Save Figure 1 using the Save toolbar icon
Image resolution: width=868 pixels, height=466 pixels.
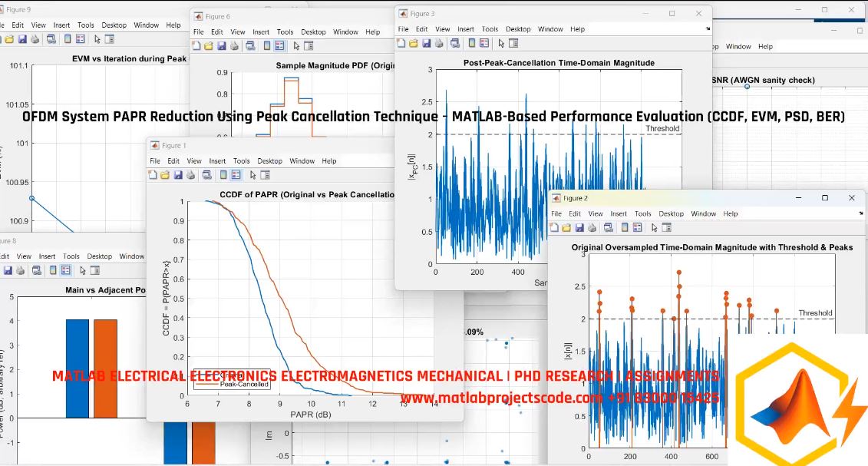coord(179,175)
